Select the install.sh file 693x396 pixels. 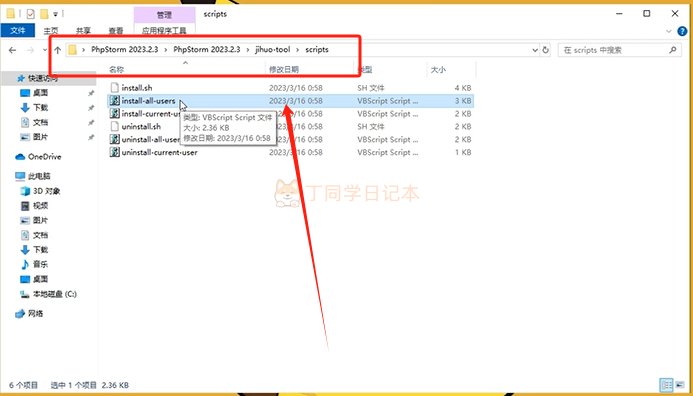click(137, 88)
